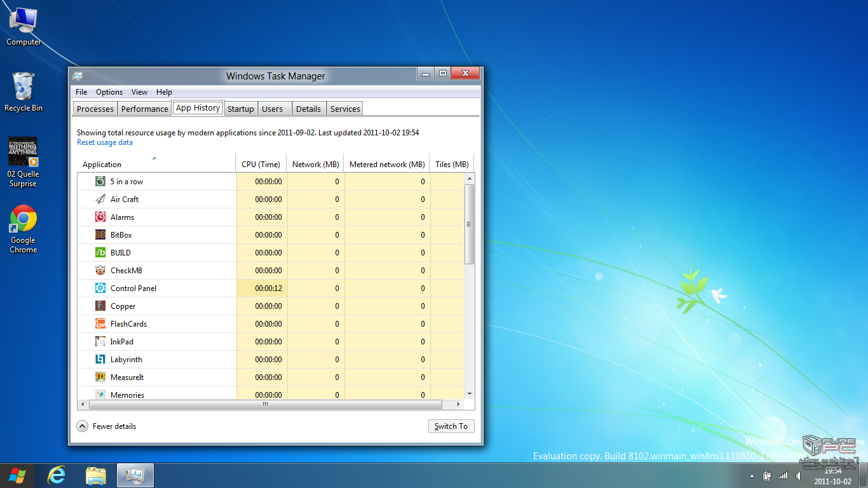The image size is (868, 488).
Task: Switch to the Performance tab
Action: 145,109
